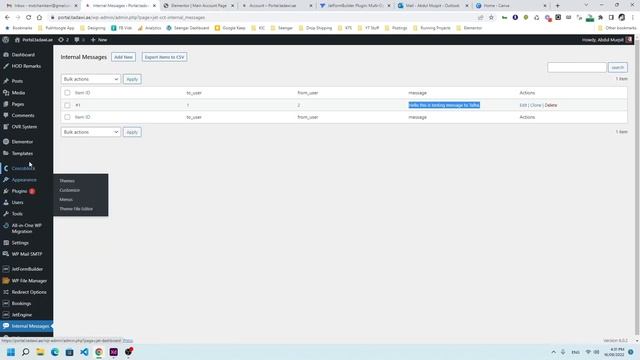Click the OVR System icon
Image resolution: width=640 pixels, height=360 pixels.
pyautogui.click(x=6, y=127)
